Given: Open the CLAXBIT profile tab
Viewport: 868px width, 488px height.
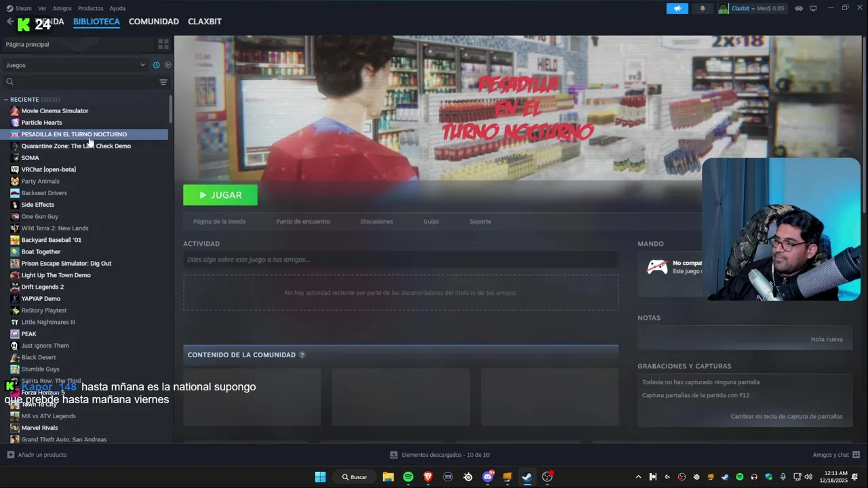Looking at the screenshot, I should [x=205, y=22].
